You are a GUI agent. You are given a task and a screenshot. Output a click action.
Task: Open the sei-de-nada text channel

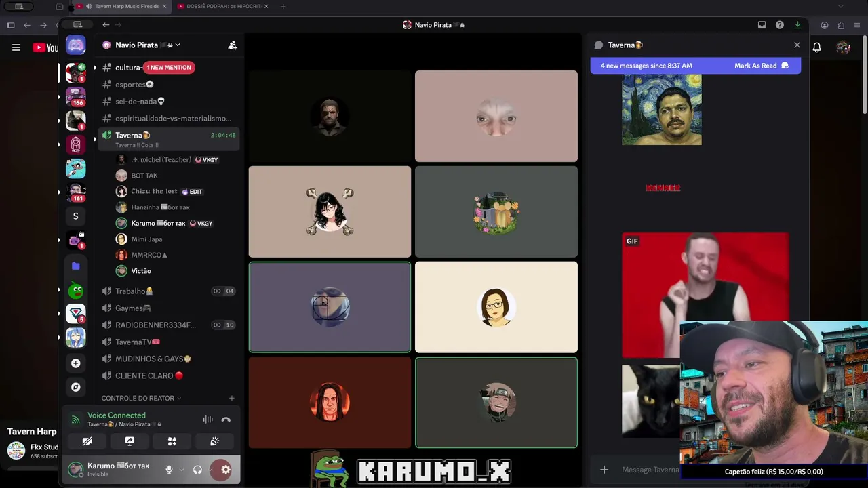[x=169, y=102]
